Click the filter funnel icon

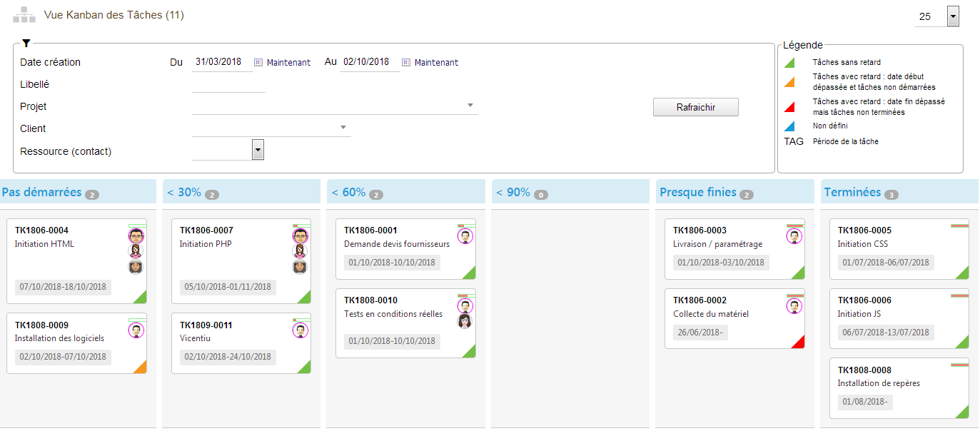tap(26, 44)
